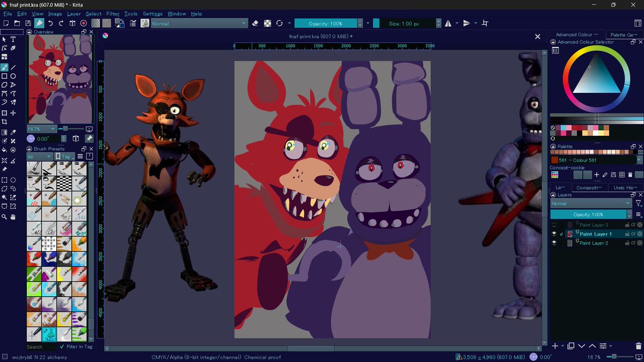Open the Filter menu

[113, 13]
